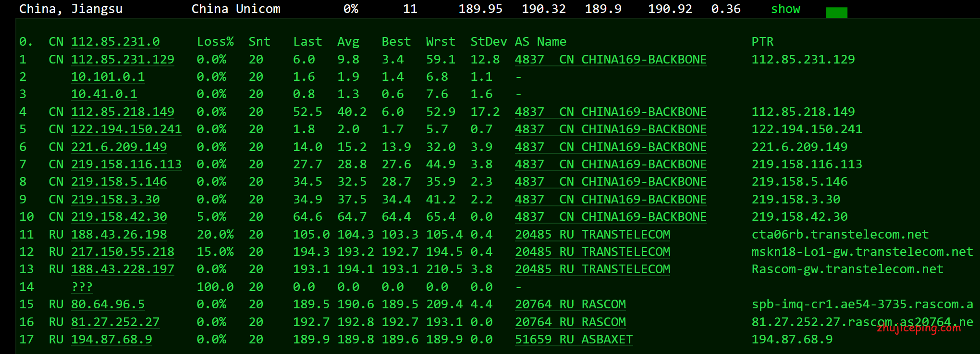Image resolution: width=980 pixels, height=354 pixels.
Task: Open AS 20764 RASCOM link in hop 15
Action: coord(570,304)
